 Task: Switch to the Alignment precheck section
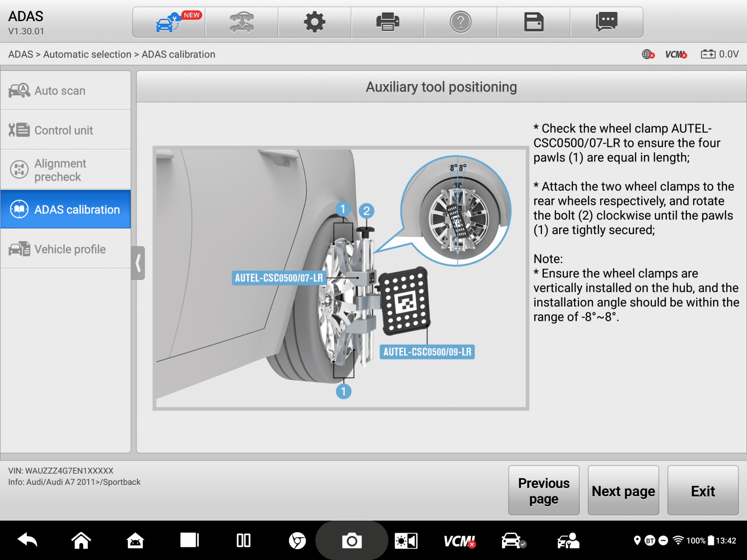coord(65,169)
